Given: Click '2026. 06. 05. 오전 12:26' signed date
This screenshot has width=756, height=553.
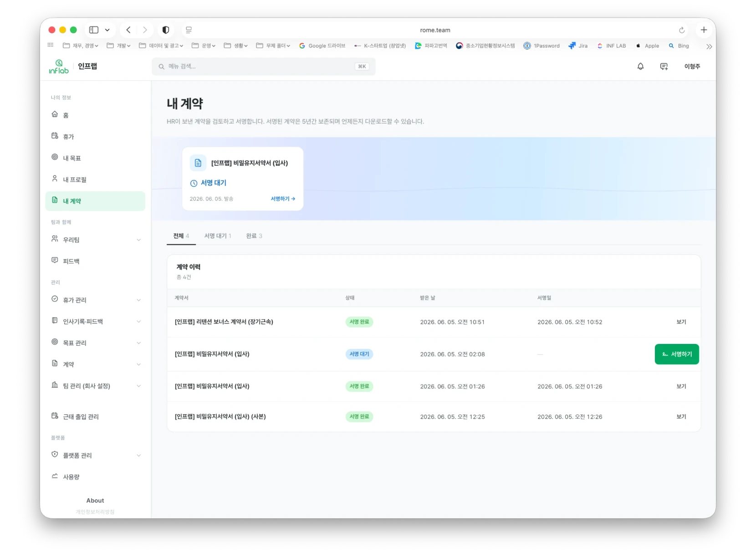Looking at the screenshot, I should [570, 416].
